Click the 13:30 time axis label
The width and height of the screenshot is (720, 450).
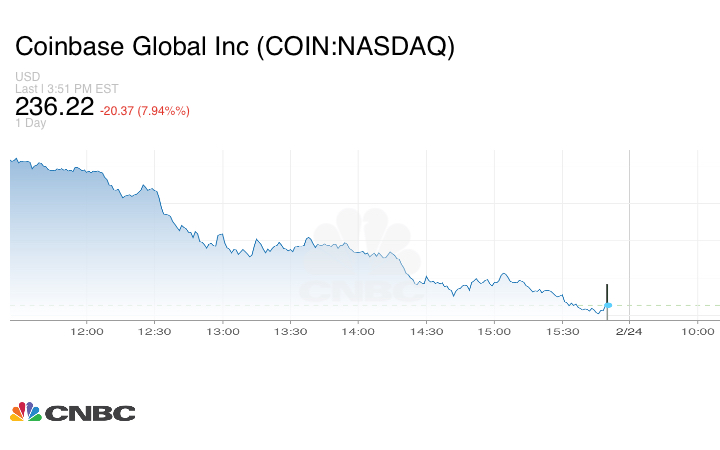(290, 331)
